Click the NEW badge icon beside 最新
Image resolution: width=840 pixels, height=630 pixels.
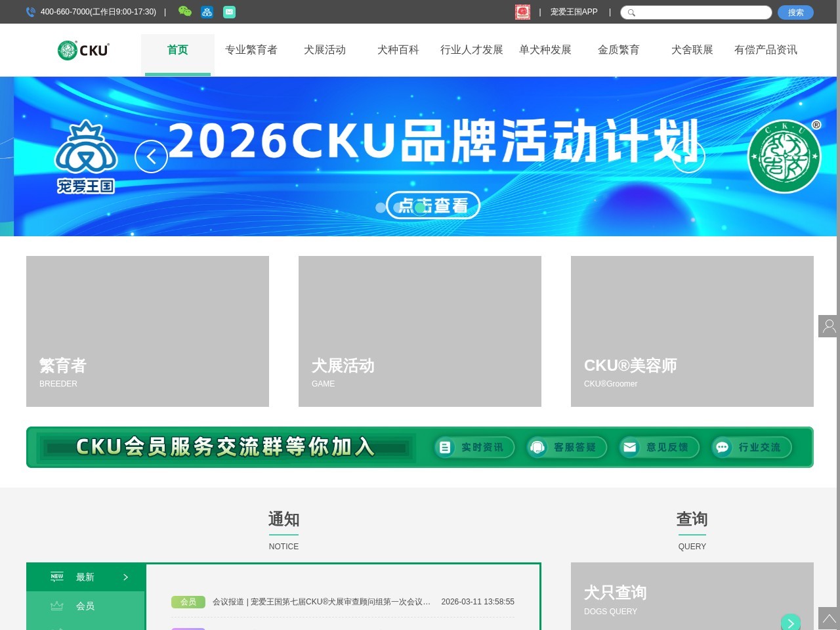click(x=57, y=577)
